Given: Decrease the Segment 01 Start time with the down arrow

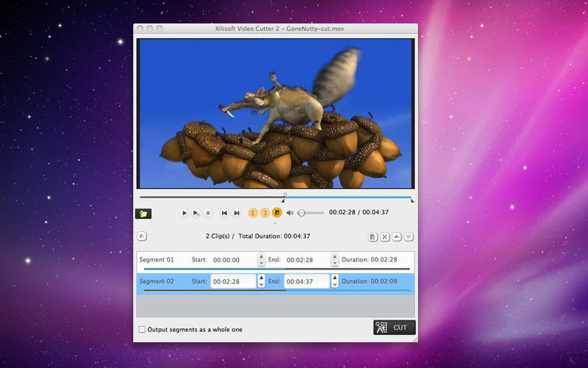Looking at the screenshot, I should pyautogui.click(x=262, y=263).
